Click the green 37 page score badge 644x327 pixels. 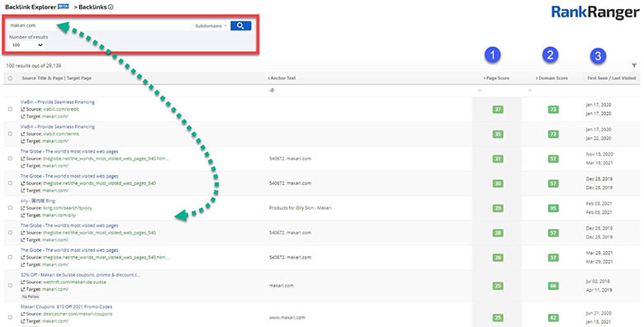point(498,109)
